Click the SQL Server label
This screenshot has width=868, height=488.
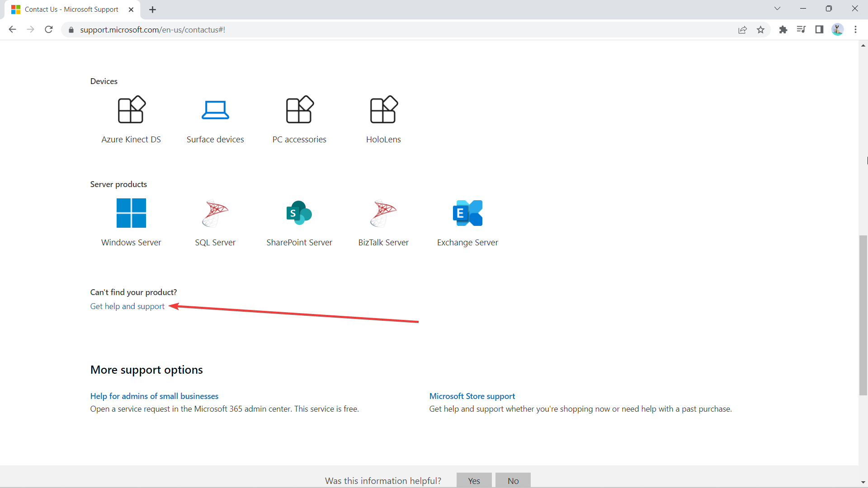click(215, 243)
